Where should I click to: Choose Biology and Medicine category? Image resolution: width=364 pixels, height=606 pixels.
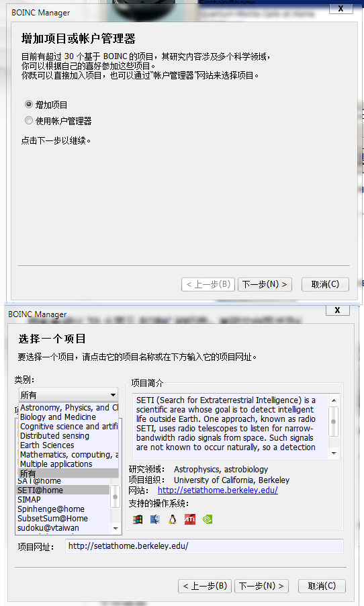(69, 417)
